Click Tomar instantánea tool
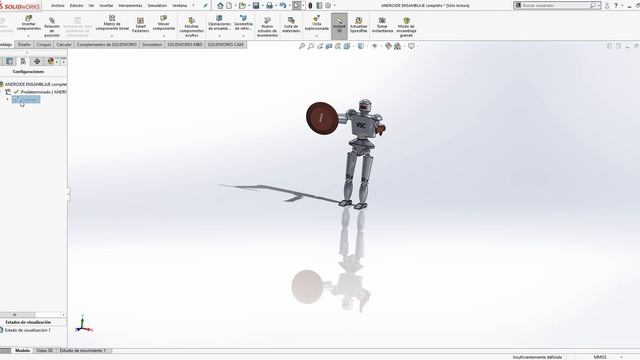Screen dimensions: 640x360 click(382, 25)
